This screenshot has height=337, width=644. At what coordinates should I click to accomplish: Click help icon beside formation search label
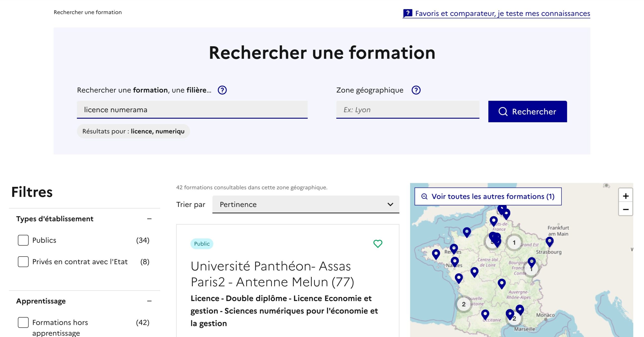pos(222,90)
